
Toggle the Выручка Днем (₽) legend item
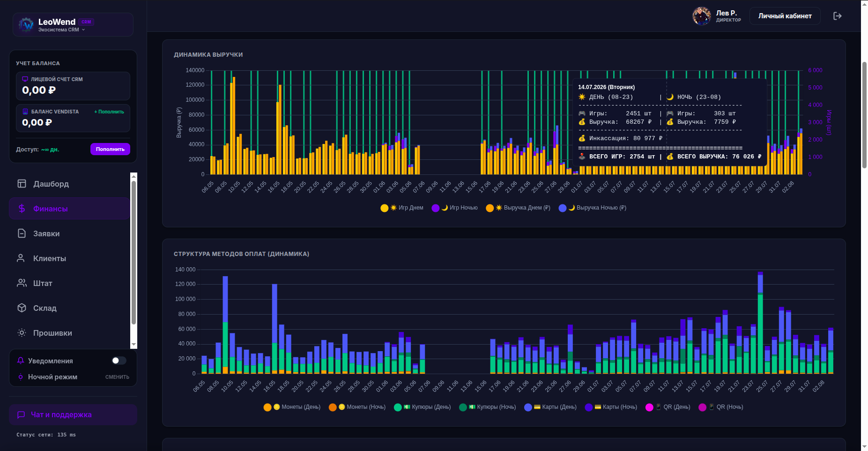pos(518,208)
